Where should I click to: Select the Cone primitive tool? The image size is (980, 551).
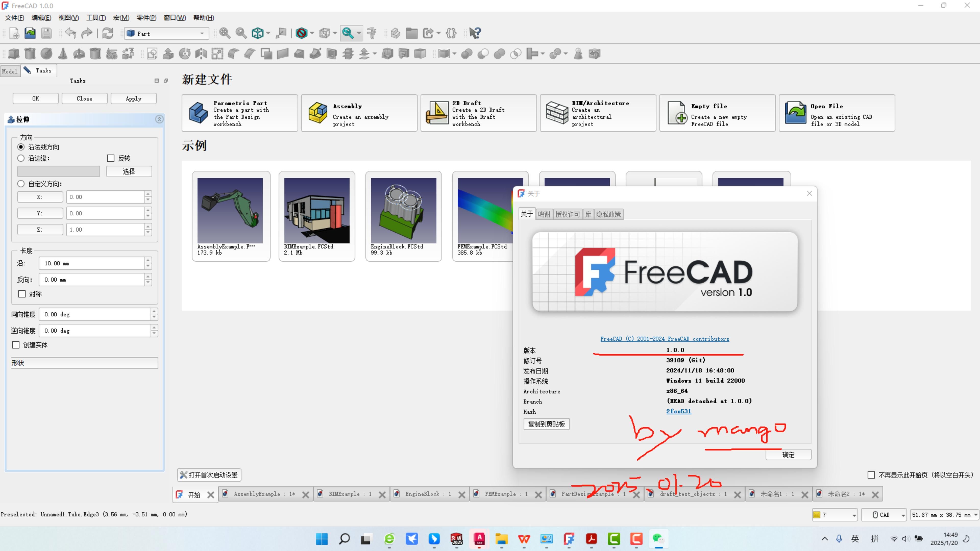(x=62, y=54)
